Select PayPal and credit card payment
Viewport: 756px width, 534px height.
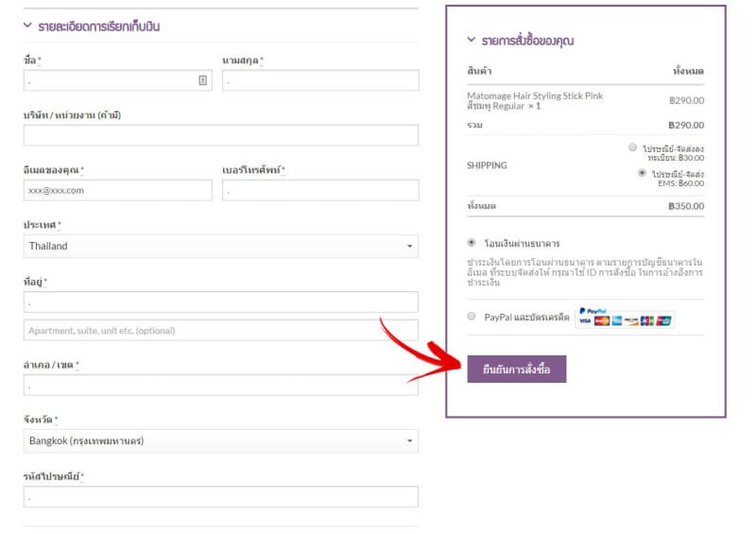(x=472, y=318)
